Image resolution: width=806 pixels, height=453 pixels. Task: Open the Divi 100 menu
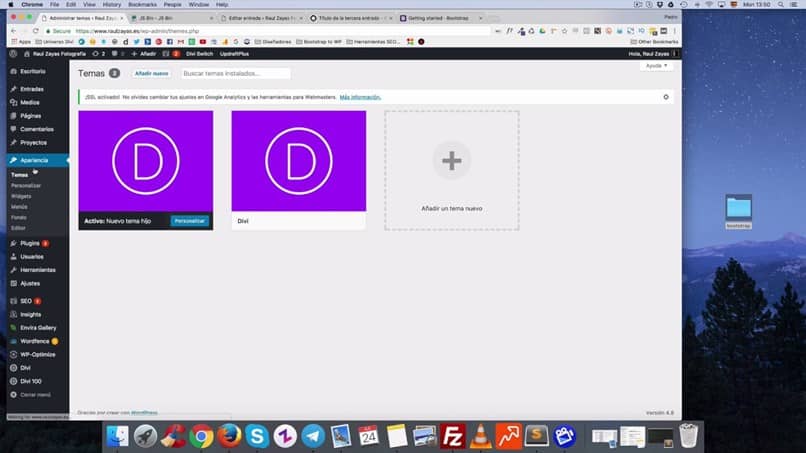(x=30, y=381)
